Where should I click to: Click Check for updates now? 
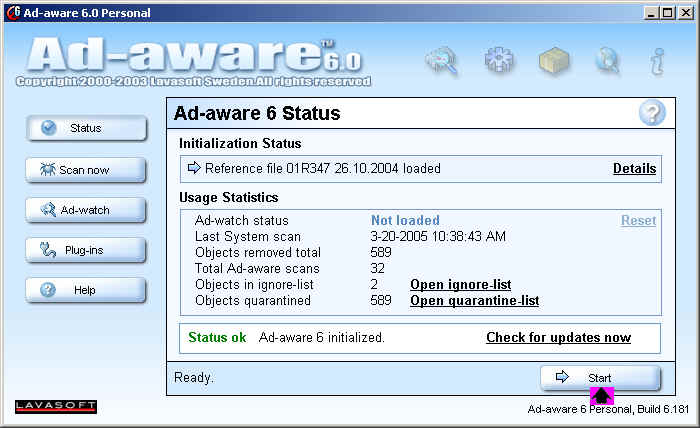tap(558, 338)
